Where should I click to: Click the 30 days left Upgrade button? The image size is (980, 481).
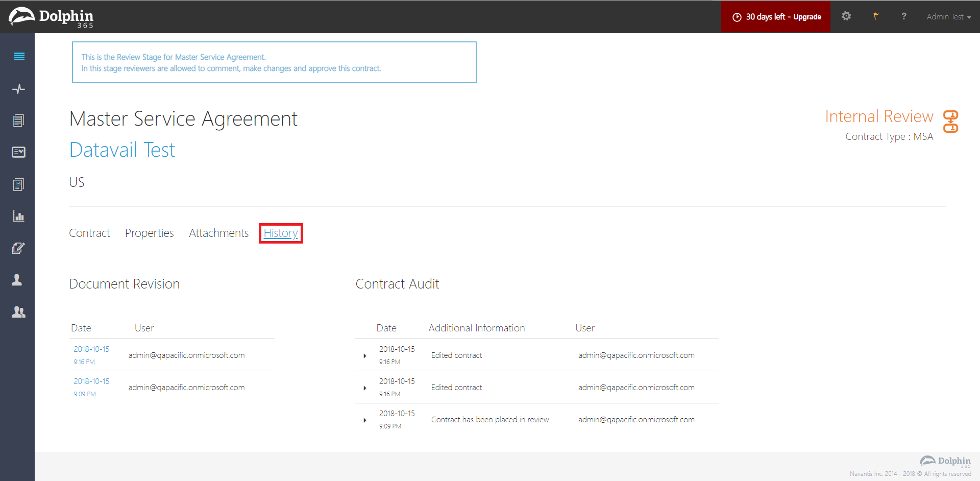776,17
